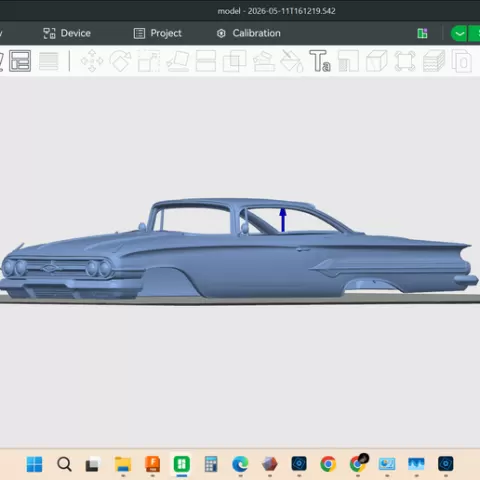Open Google Chrome without badge from taskbar

(x=328, y=464)
